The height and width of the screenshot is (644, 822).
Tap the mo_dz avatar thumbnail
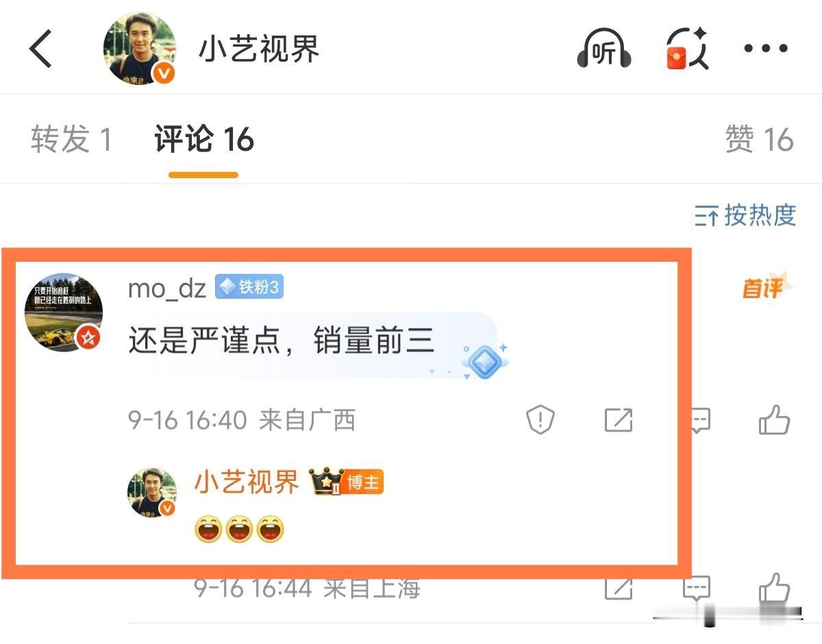(x=64, y=312)
